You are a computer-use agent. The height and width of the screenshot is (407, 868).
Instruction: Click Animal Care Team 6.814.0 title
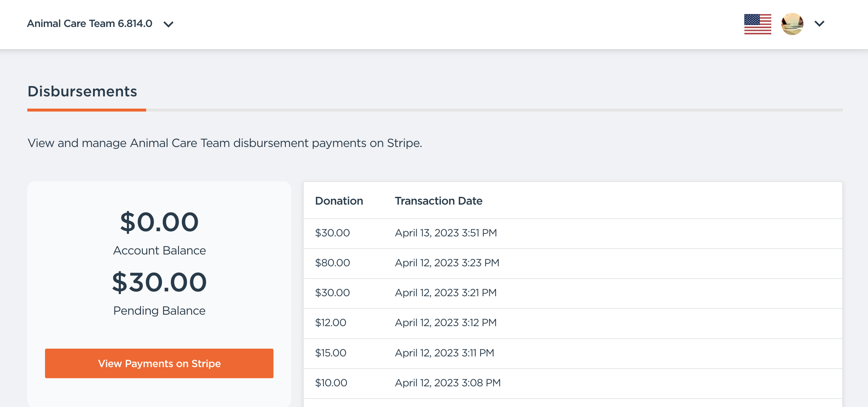(x=90, y=24)
